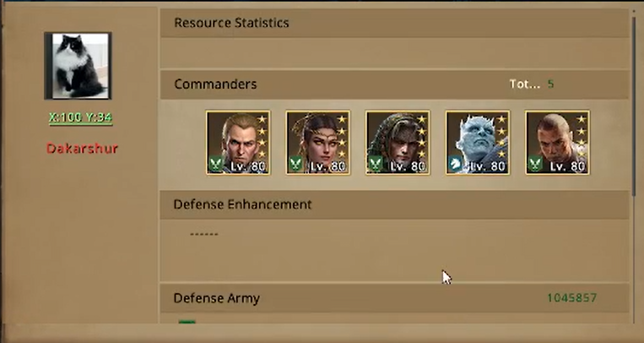Expand the Resource Statistics section
The height and width of the screenshot is (343, 644).
point(394,23)
